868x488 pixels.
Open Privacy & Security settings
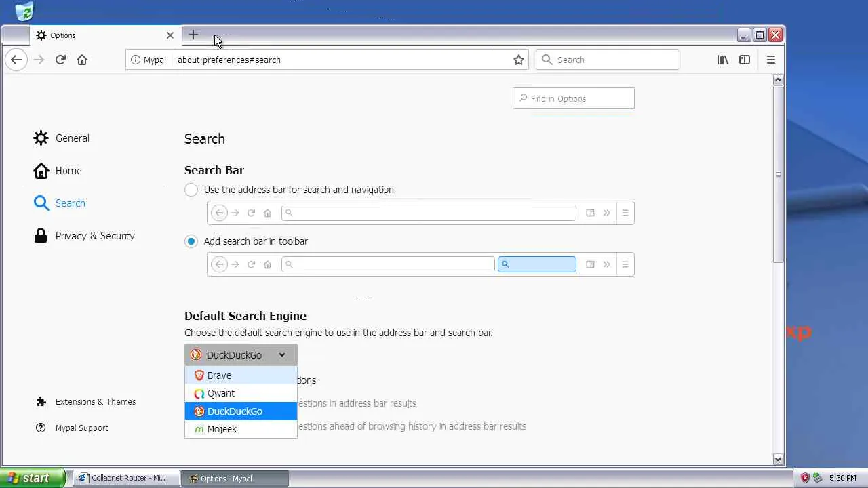(85, 236)
